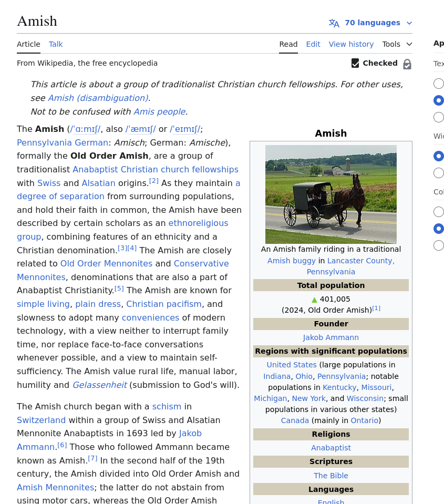Open the Amish Mennonites link
The width and height of the screenshot is (444, 504).
(x=56, y=487)
